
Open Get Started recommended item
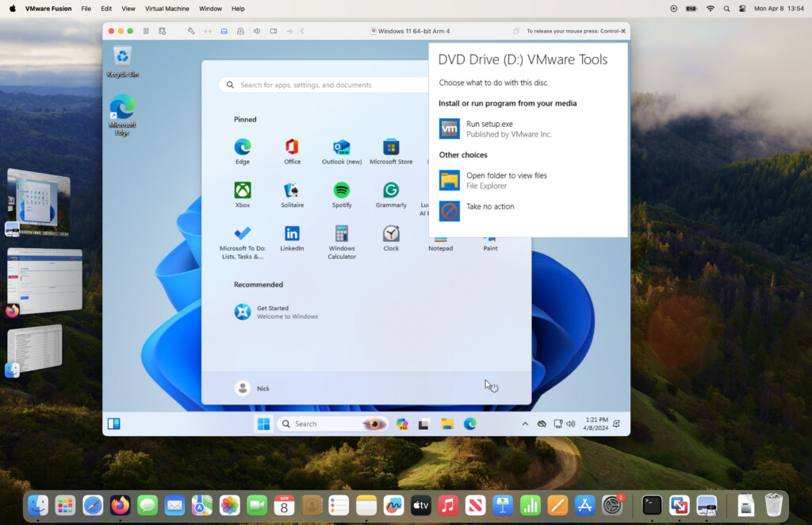277,312
